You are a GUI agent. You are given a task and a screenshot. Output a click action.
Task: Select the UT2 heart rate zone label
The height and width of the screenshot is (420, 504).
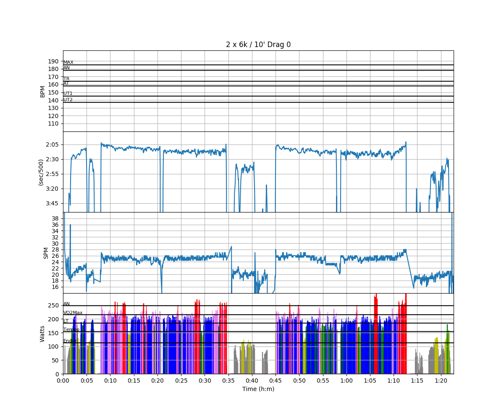(x=68, y=100)
